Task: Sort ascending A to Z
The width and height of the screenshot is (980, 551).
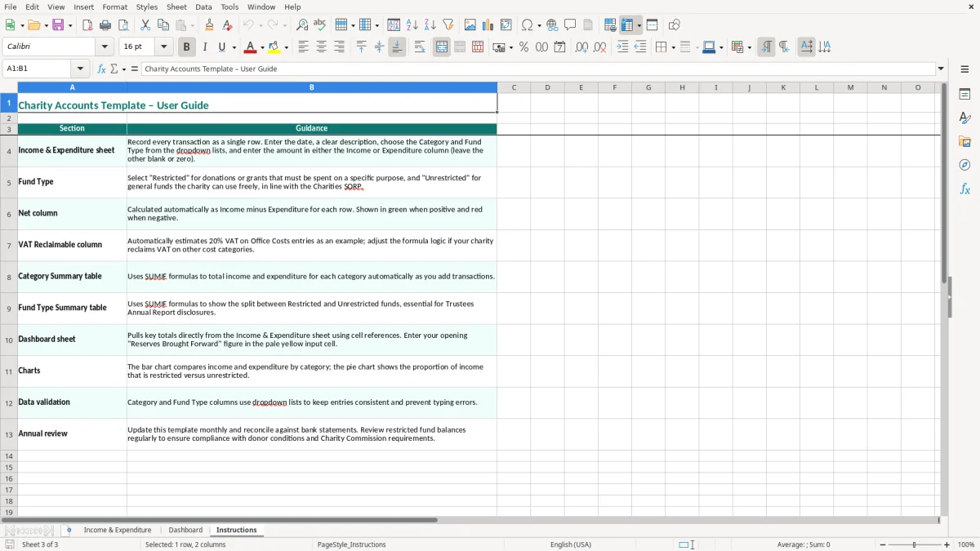Action: (x=412, y=25)
